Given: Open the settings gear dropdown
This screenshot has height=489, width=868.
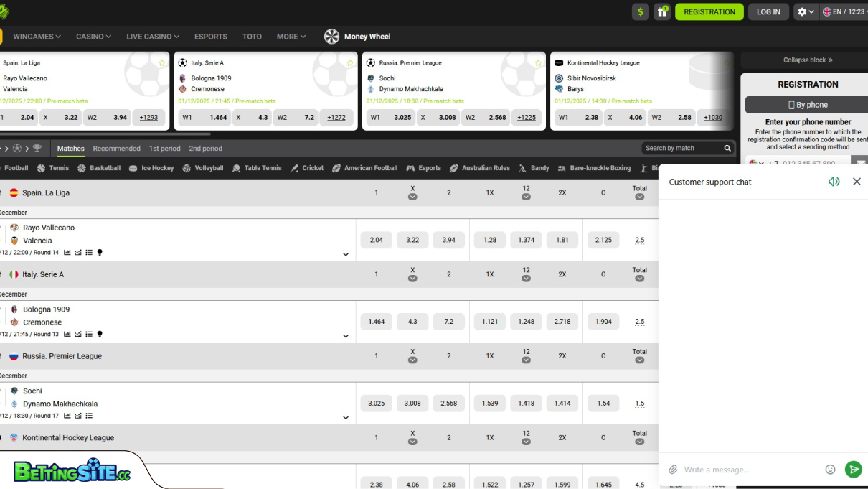Looking at the screenshot, I should pyautogui.click(x=806, y=11).
